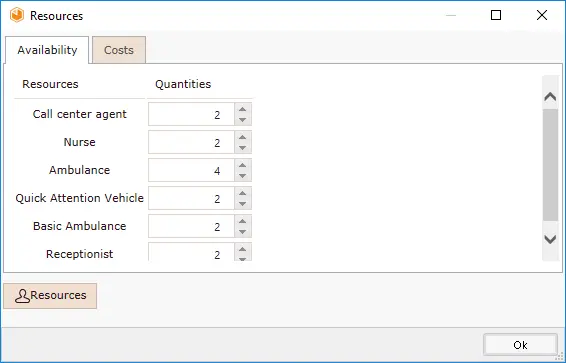Click the Ambulance quantity field
566x363 pixels.
click(191, 170)
